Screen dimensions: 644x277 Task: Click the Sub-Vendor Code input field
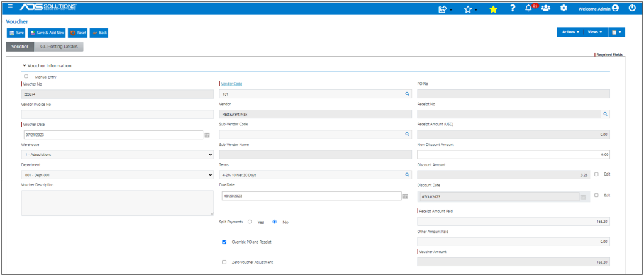(x=316, y=134)
